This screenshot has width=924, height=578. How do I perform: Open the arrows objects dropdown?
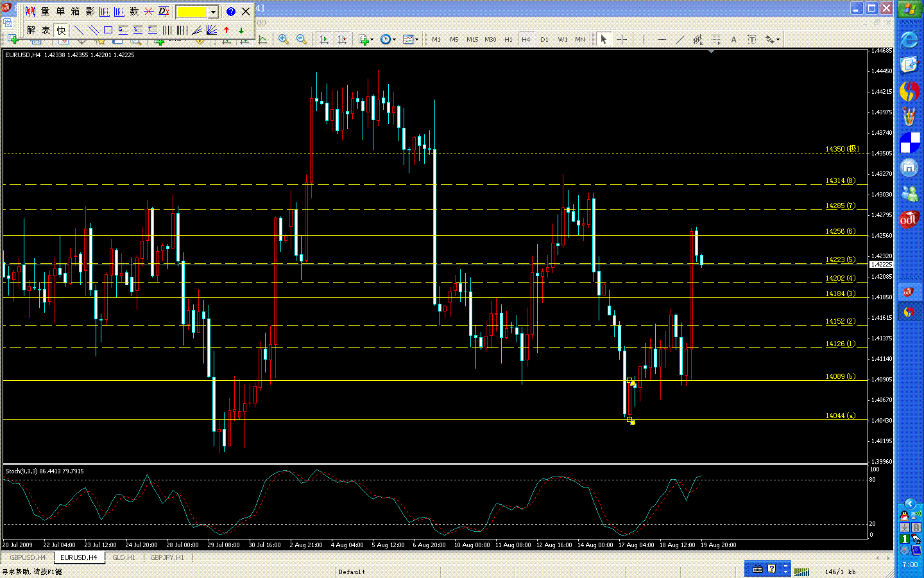[773, 39]
